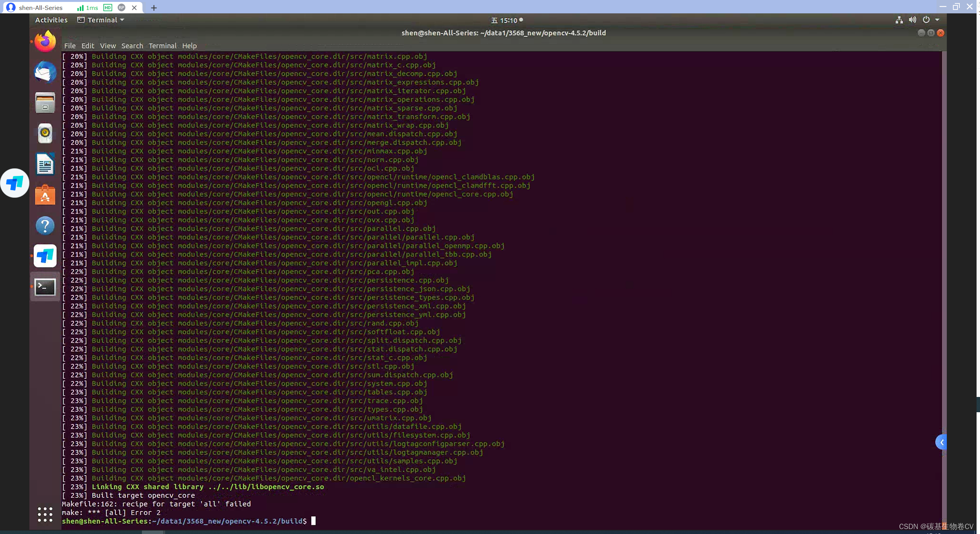The height and width of the screenshot is (534, 980).
Task: Minimize the terminal window
Action: tap(921, 33)
